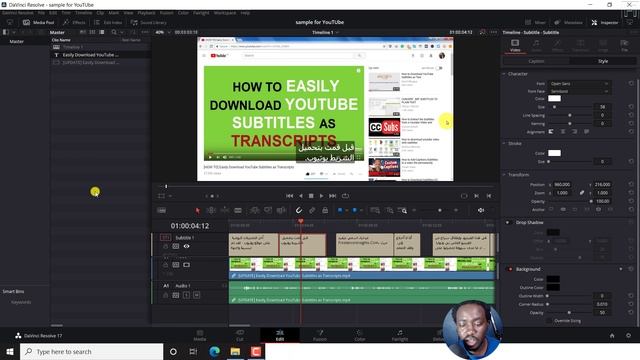
Task: Select the arrow Selection Mode tool
Action: click(x=198, y=211)
